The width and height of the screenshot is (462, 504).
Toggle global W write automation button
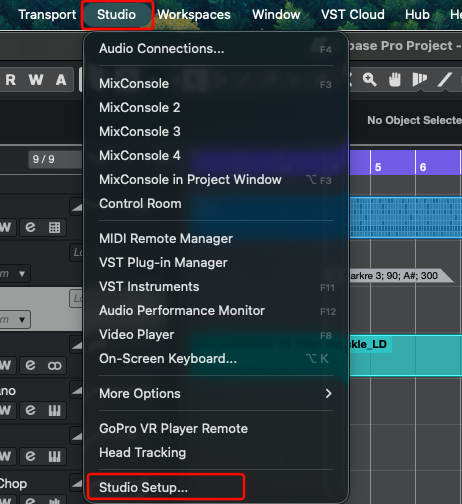tap(36, 80)
